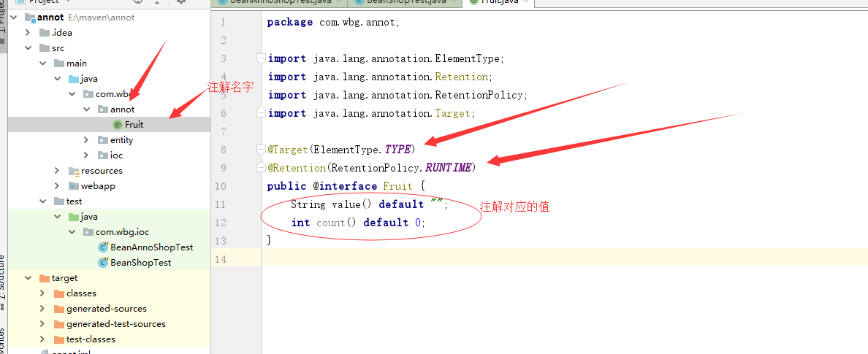Screen dimensions: 868x354
Task: Collapse the annot package node
Action: click(86, 109)
